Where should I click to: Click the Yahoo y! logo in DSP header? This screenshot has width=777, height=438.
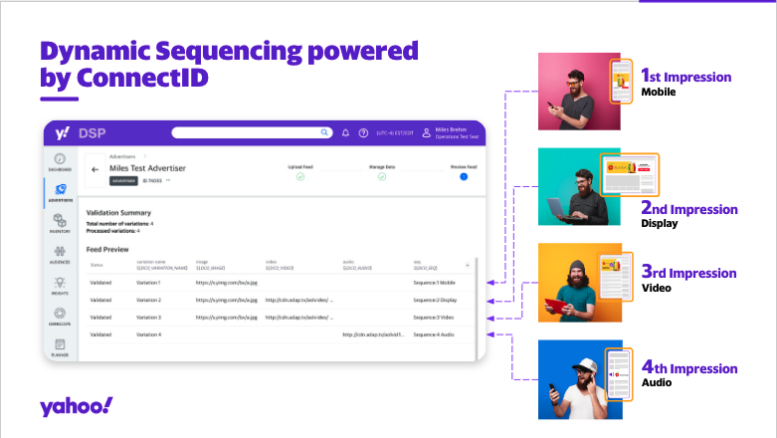point(62,133)
